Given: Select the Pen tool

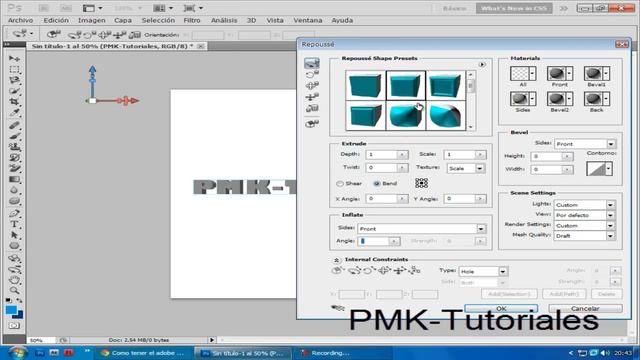Looking at the screenshot, I should 14,213.
